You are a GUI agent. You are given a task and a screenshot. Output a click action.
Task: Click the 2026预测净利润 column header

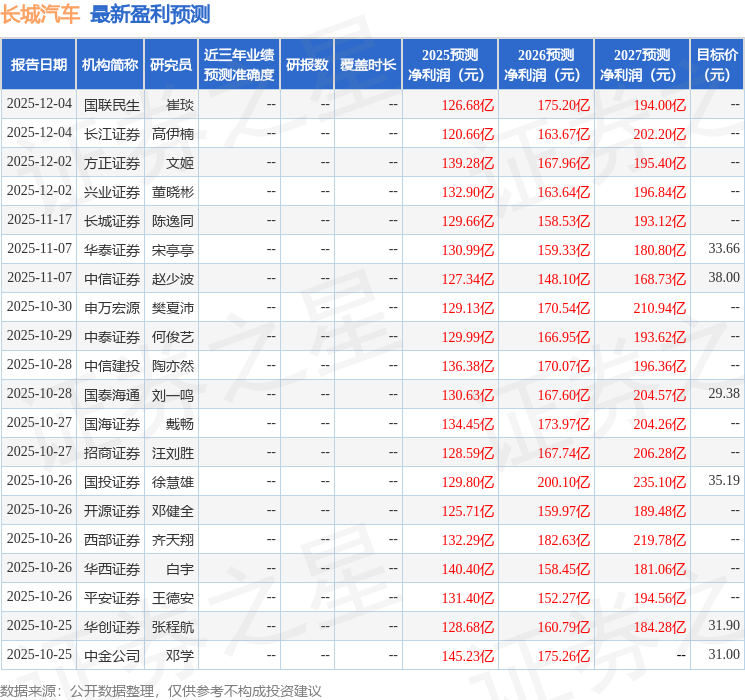546,65
